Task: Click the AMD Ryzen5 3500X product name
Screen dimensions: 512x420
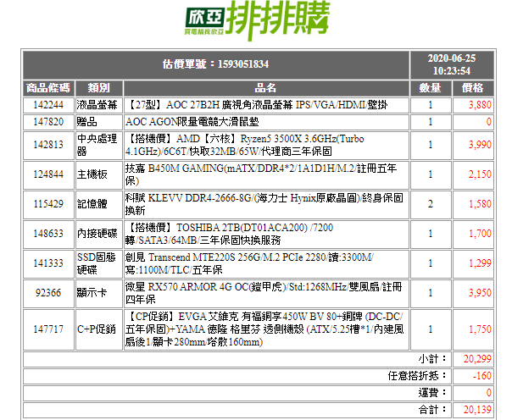Action: [266, 145]
